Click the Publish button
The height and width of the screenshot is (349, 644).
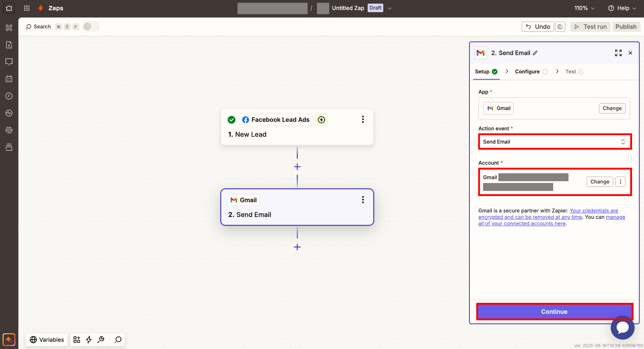(626, 27)
